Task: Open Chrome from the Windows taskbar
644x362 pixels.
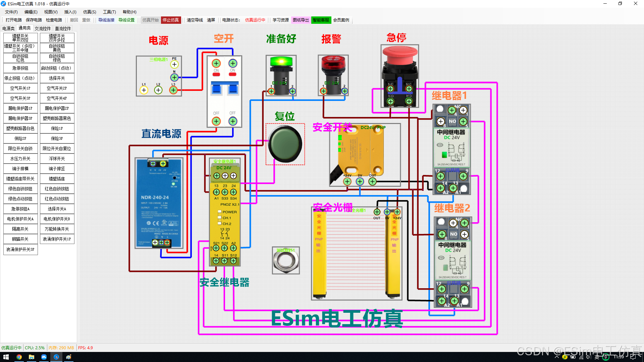Action: pyautogui.click(x=19, y=357)
